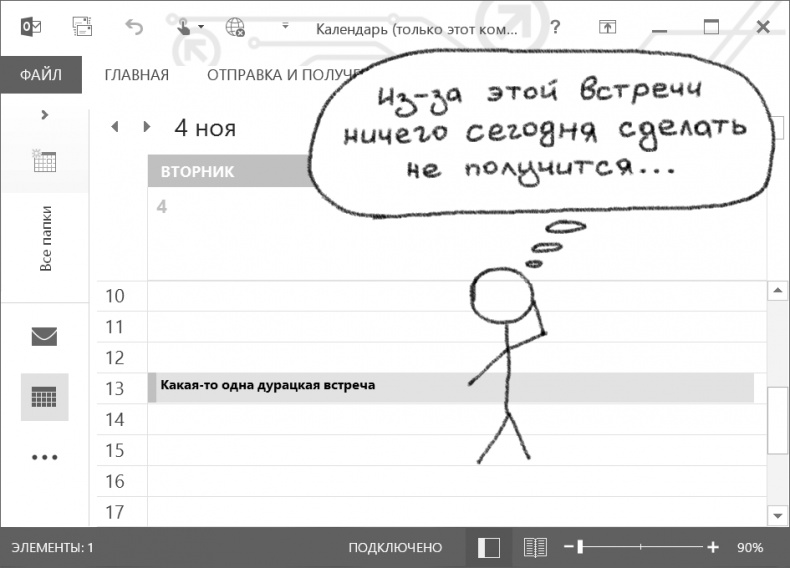790x568 pixels.
Task: Open Mail via the envelope icon
Action: point(44,336)
